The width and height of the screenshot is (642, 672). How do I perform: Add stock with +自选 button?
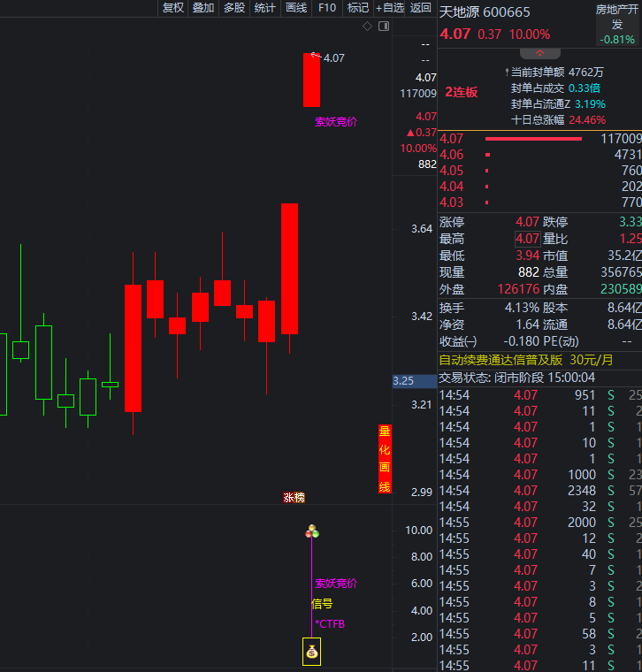click(x=390, y=8)
